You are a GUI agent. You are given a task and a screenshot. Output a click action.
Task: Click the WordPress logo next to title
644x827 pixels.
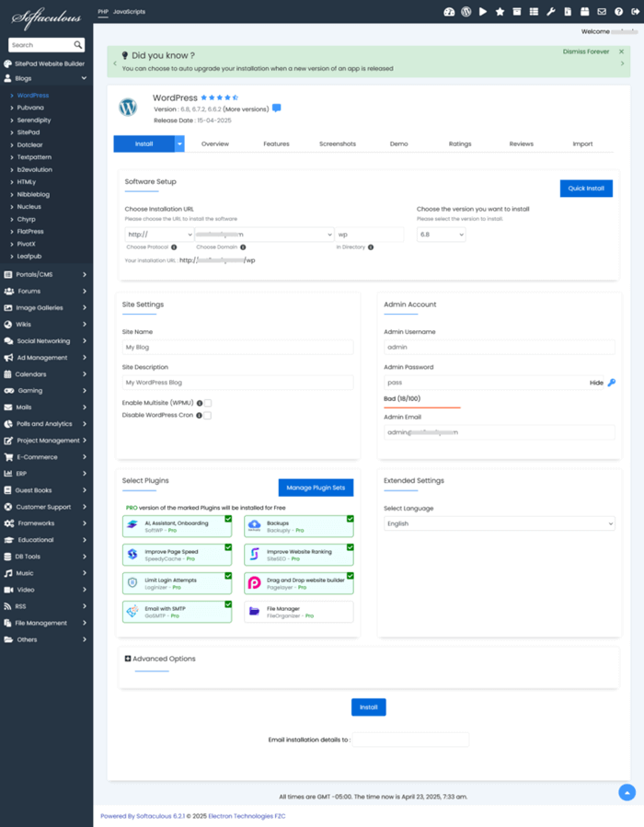coord(128,107)
